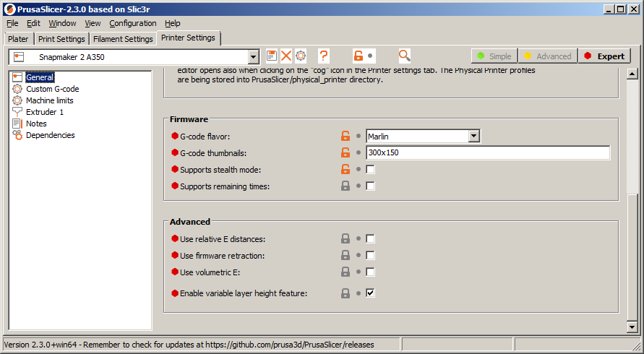This screenshot has height=354, width=644.
Task: Uncheck Enable variable layer height feature
Action: [371, 293]
